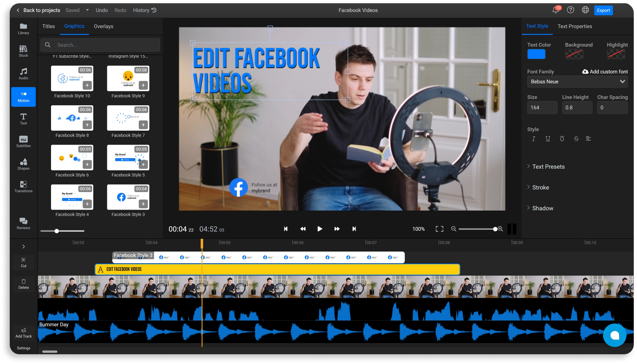Screen dimensions: 637x364
Task: Open the Text Color swatch
Action: pyautogui.click(x=536, y=54)
